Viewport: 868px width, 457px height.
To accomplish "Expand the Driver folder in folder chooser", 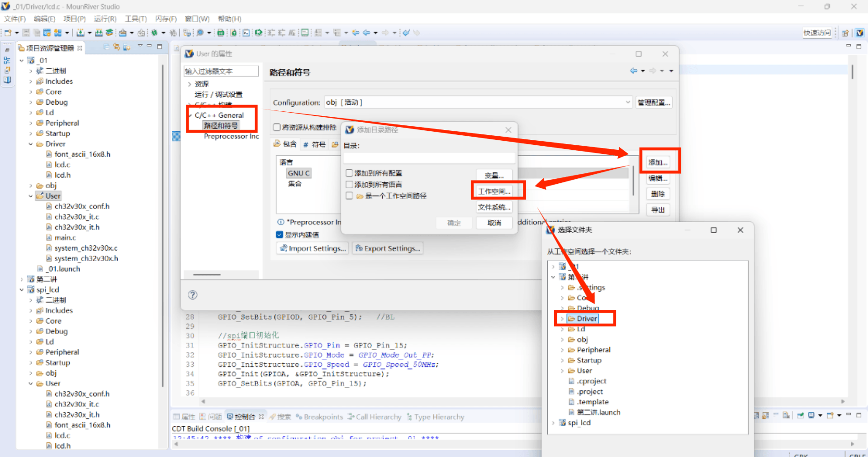I will pos(562,319).
